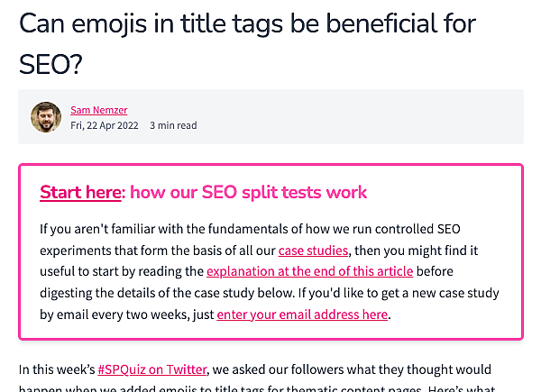Screen dimensions: 541x392
Task: Click the "Fri, 22 Apr 2022" publish date
Action: pyautogui.click(x=105, y=125)
